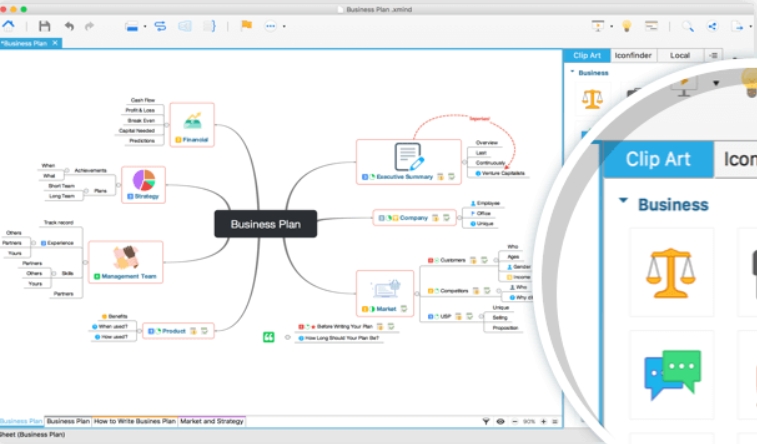Image resolution: width=757 pixels, height=444 pixels.
Task: Add a boundary around topics
Action: pos(185,26)
